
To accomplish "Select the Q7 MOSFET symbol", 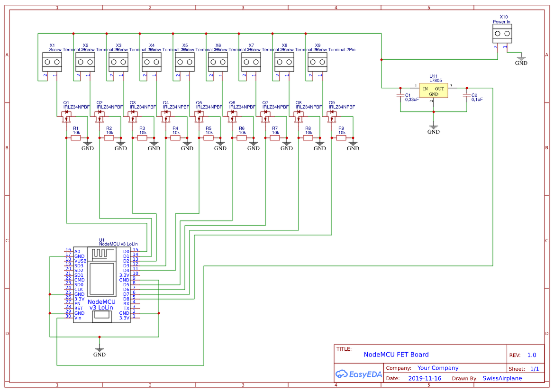I will [265, 116].
